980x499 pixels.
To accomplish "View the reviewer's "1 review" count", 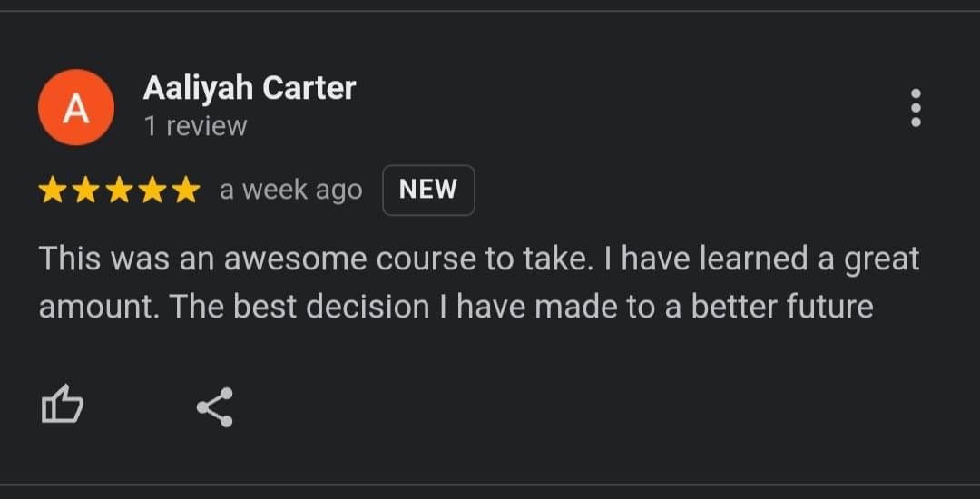I will 196,126.
